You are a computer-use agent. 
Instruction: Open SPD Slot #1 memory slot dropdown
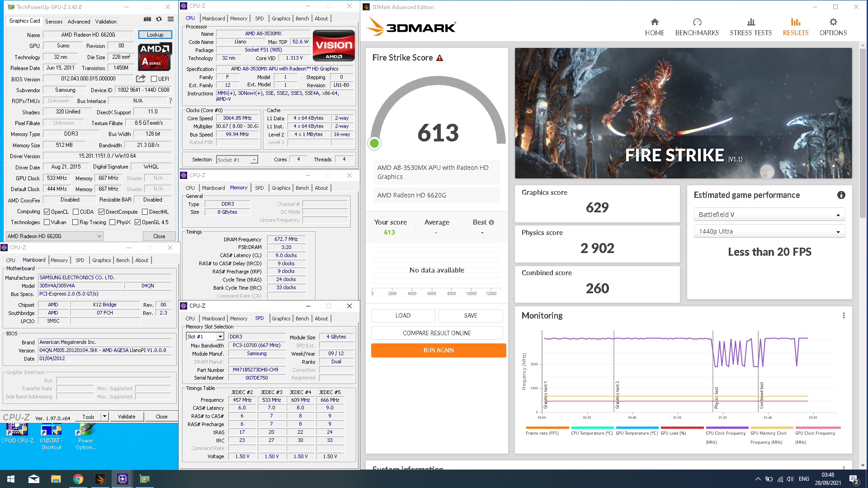205,337
